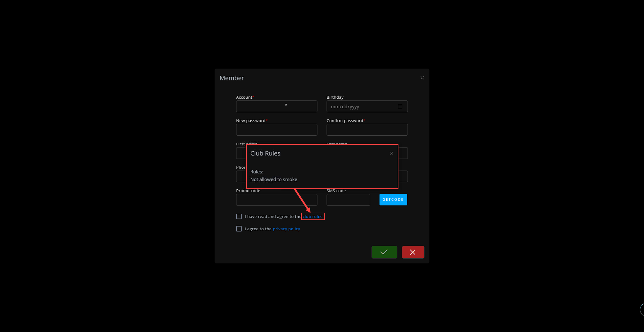Open the club rules link

click(x=313, y=217)
